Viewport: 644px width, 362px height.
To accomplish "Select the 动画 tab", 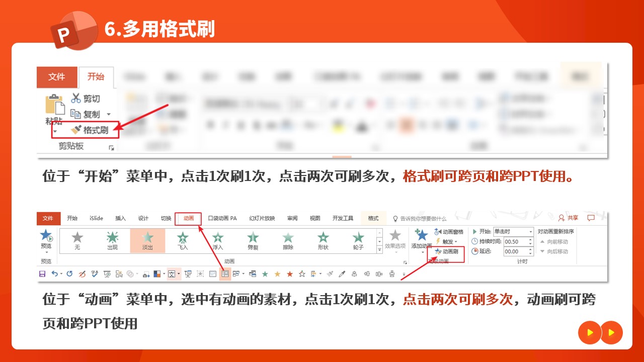I will (x=189, y=218).
